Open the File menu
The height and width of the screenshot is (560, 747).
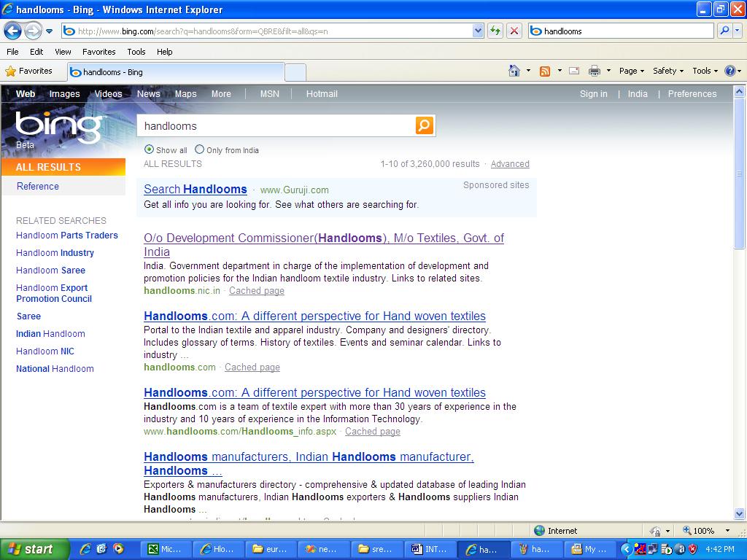tap(13, 52)
